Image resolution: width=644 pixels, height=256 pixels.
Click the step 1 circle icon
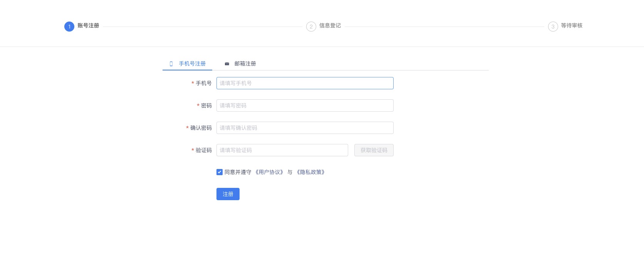pos(69,27)
